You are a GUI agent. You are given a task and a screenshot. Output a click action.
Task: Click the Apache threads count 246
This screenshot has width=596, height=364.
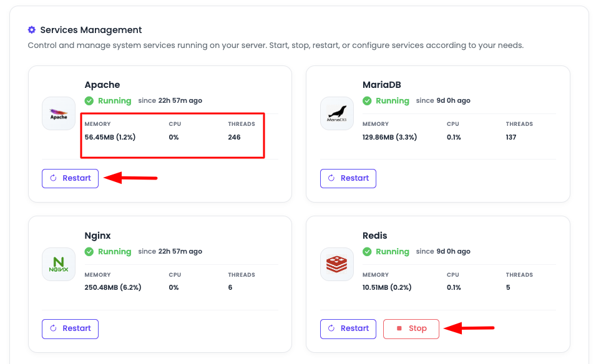point(234,137)
